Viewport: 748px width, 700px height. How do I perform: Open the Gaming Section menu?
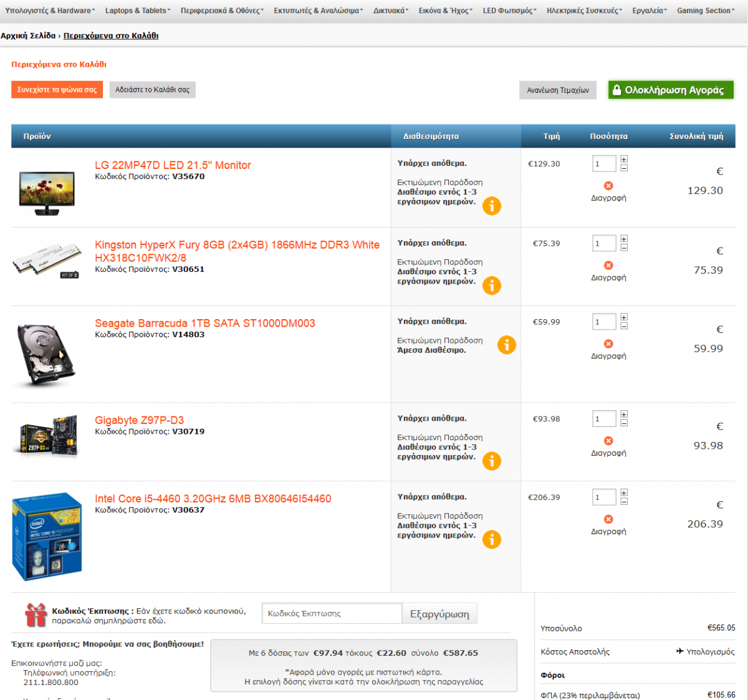point(706,11)
